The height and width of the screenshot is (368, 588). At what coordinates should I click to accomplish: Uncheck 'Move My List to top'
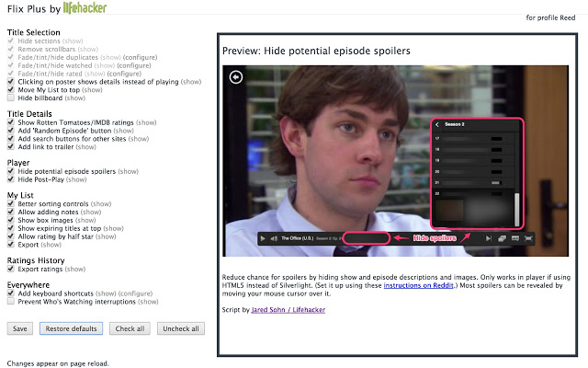point(10,90)
